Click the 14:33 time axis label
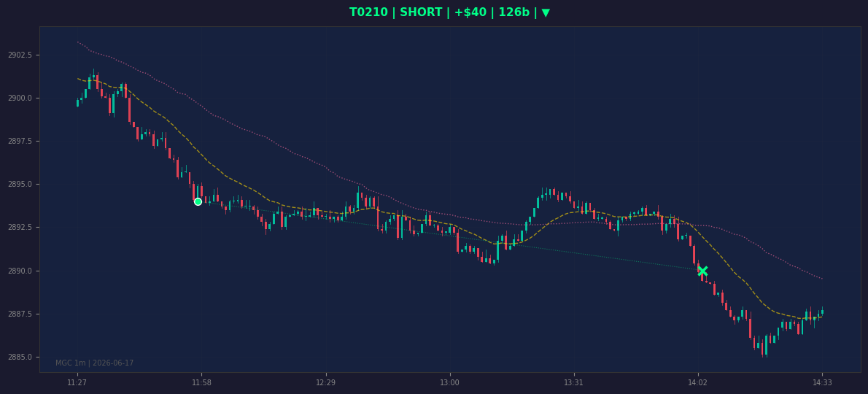Screen dimensions: 868x394 (x=822, y=382)
